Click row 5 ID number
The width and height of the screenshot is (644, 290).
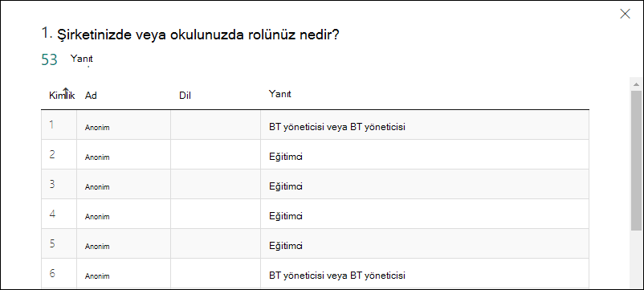[52, 243]
